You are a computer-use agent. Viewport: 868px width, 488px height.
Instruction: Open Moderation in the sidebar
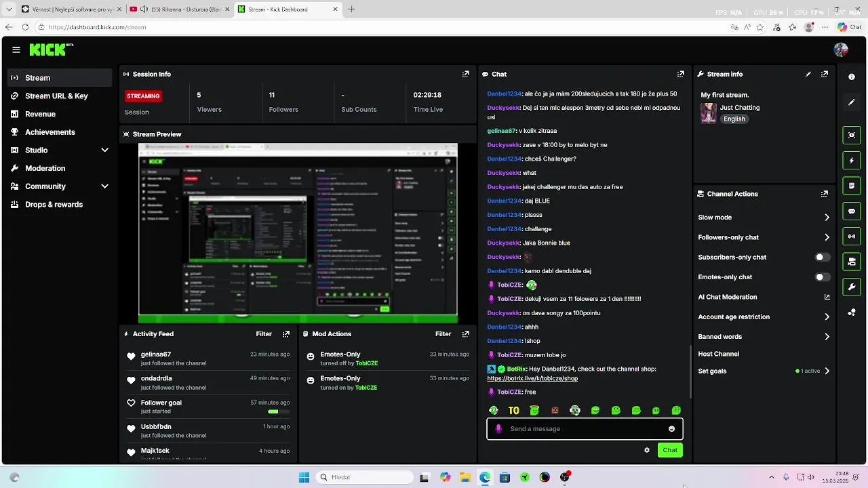coord(60,168)
